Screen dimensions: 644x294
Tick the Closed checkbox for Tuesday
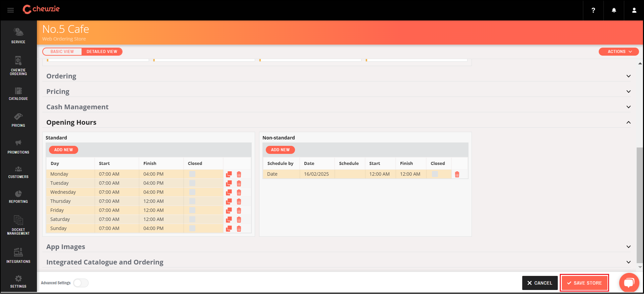192,183
